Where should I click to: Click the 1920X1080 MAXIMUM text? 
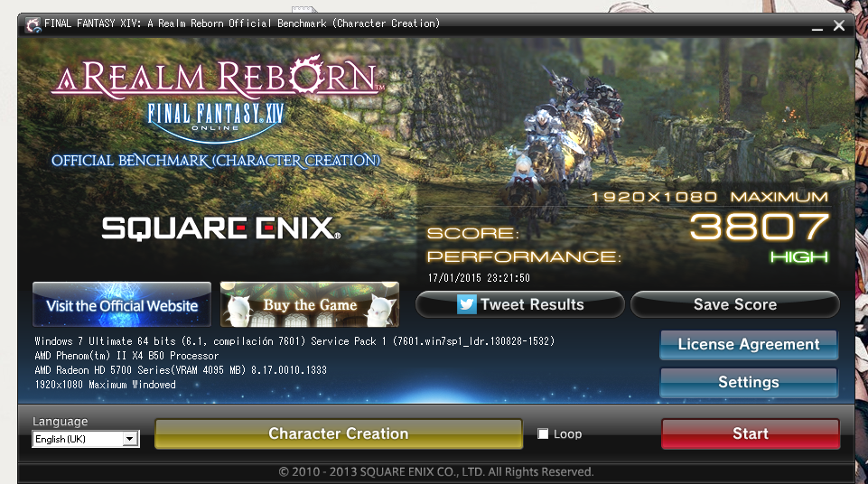[x=710, y=197]
